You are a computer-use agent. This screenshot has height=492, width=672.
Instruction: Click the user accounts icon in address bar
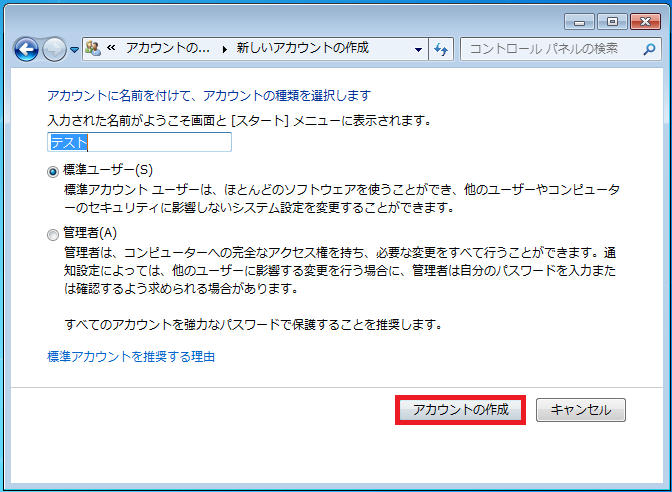click(x=93, y=48)
